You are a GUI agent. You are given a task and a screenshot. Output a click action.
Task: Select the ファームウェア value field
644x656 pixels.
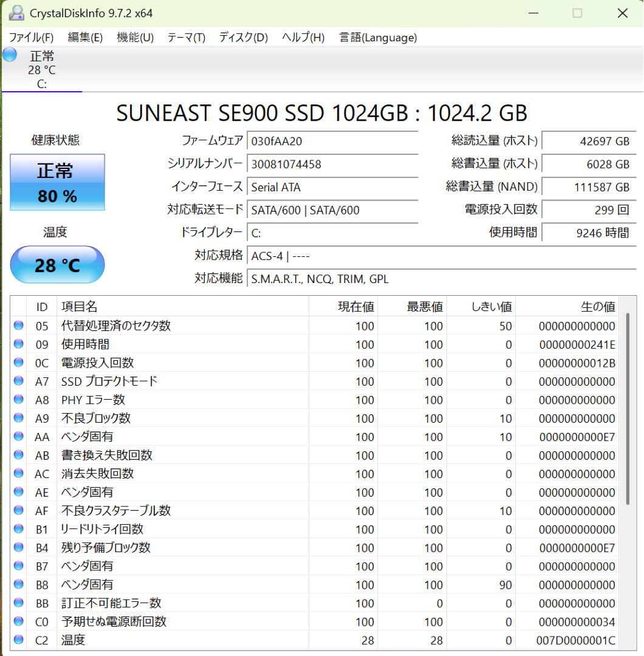click(332, 141)
